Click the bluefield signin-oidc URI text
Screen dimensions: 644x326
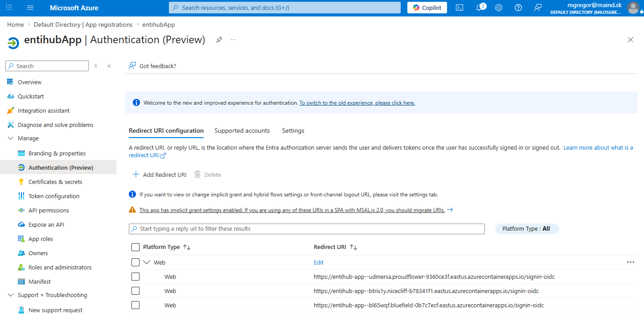click(x=429, y=305)
